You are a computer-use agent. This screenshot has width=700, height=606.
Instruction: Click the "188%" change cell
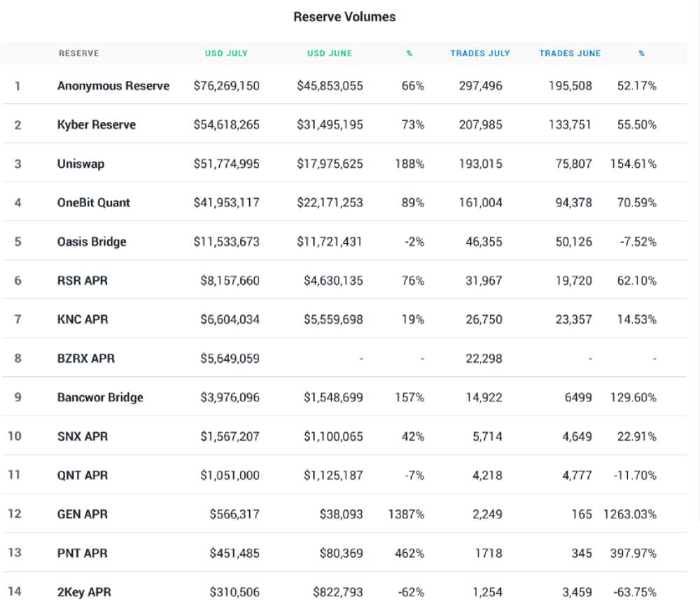pyautogui.click(x=409, y=164)
